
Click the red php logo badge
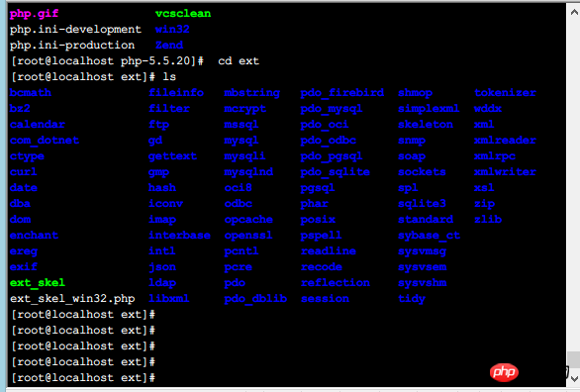(504, 372)
